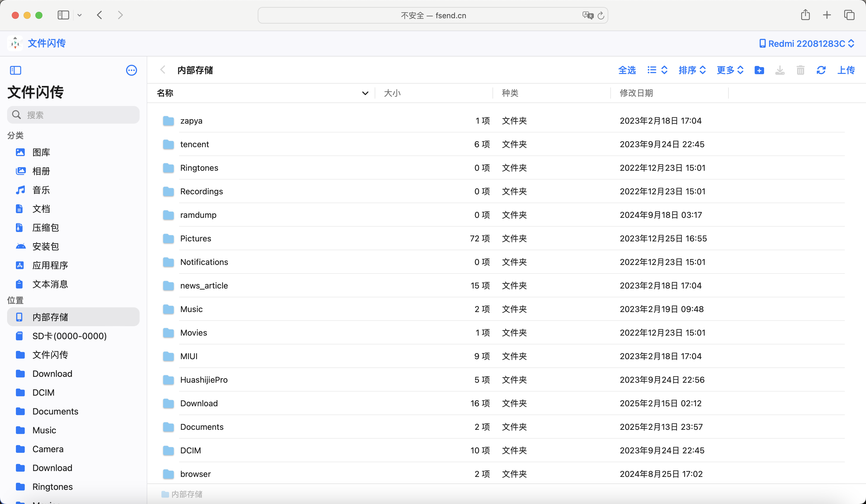
Task: Toggle the app sidebar panel icon
Action: click(x=15, y=70)
